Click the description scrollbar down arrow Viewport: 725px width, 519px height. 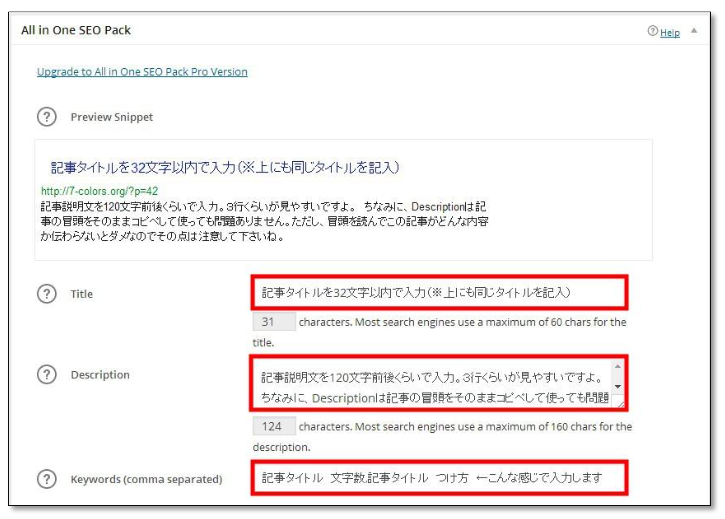pyautogui.click(x=617, y=386)
